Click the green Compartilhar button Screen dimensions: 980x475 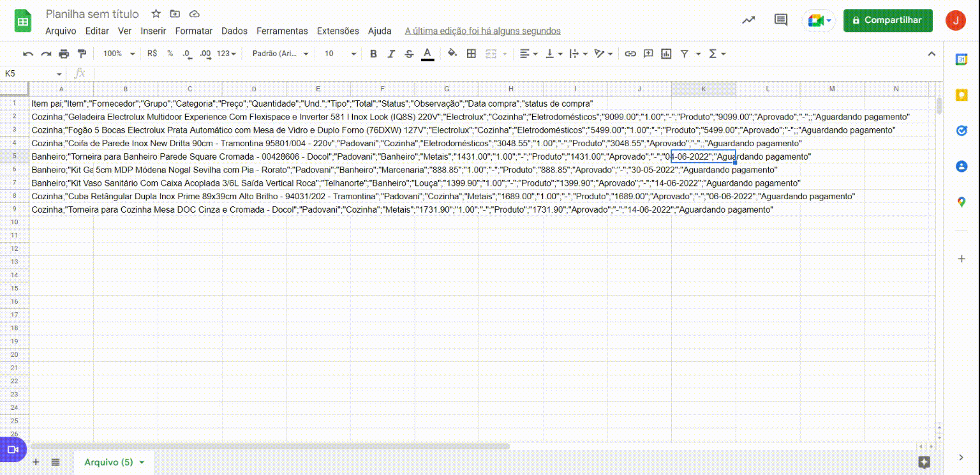tap(888, 20)
